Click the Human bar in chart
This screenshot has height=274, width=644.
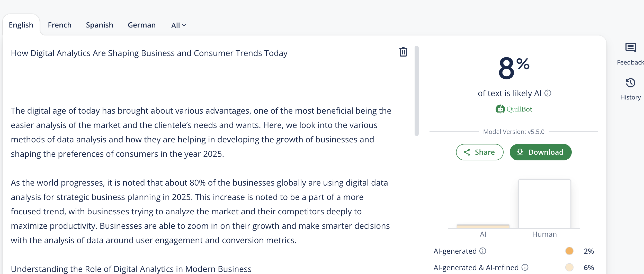click(x=544, y=204)
